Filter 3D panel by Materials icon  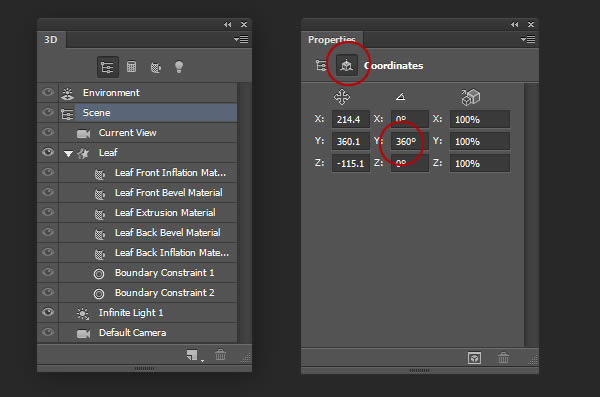click(x=155, y=67)
